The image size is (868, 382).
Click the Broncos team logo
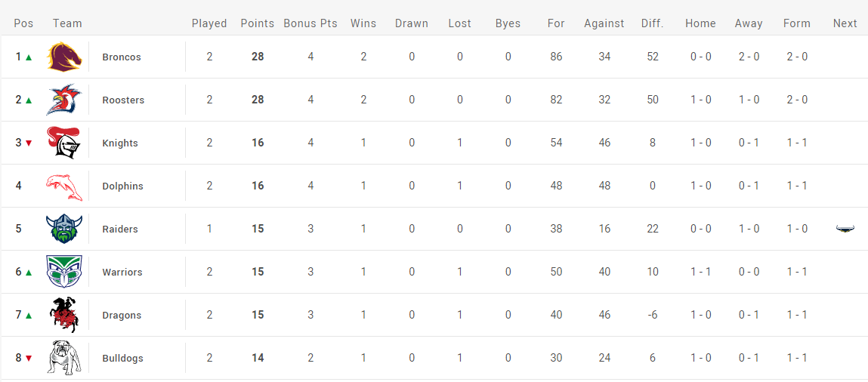pos(64,57)
